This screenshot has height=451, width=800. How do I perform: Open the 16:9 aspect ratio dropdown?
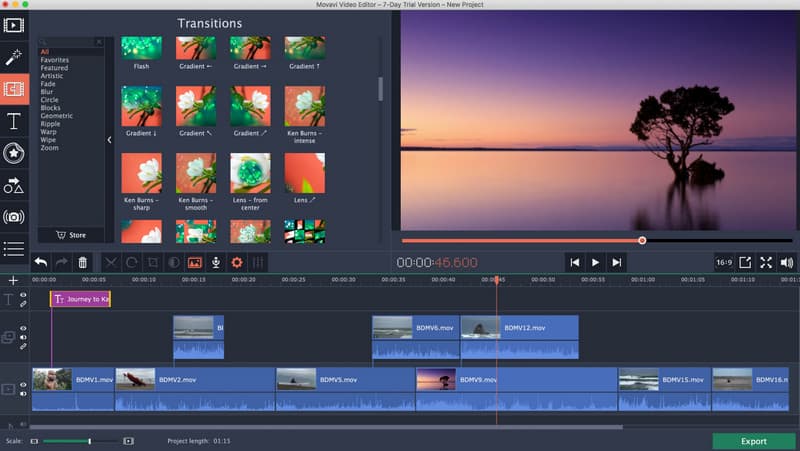[x=724, y=262]
